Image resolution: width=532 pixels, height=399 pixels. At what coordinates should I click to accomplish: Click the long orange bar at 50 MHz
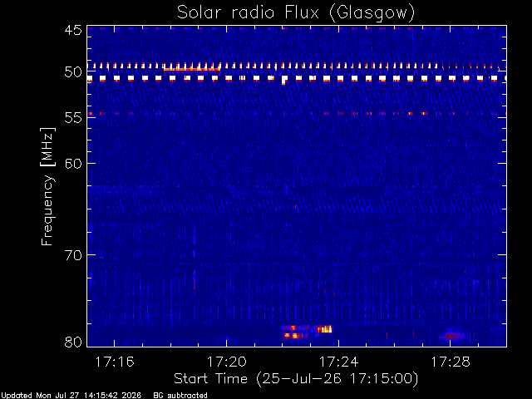tap(192, 69)
